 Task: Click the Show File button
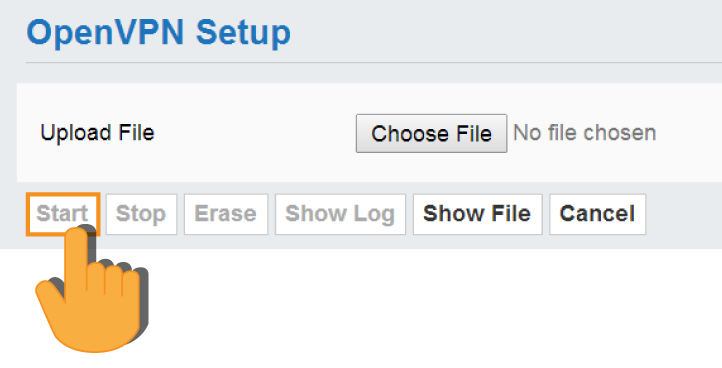point(477,214)
